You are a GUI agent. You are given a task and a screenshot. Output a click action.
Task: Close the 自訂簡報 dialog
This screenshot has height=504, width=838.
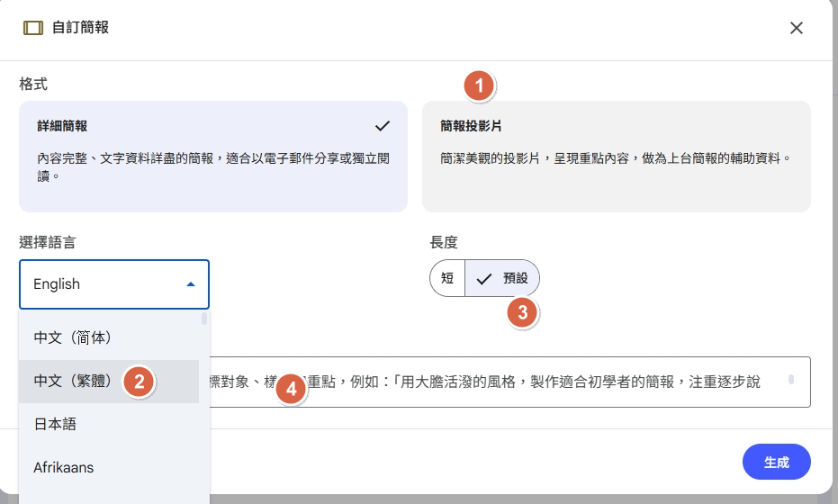(796, 28)
